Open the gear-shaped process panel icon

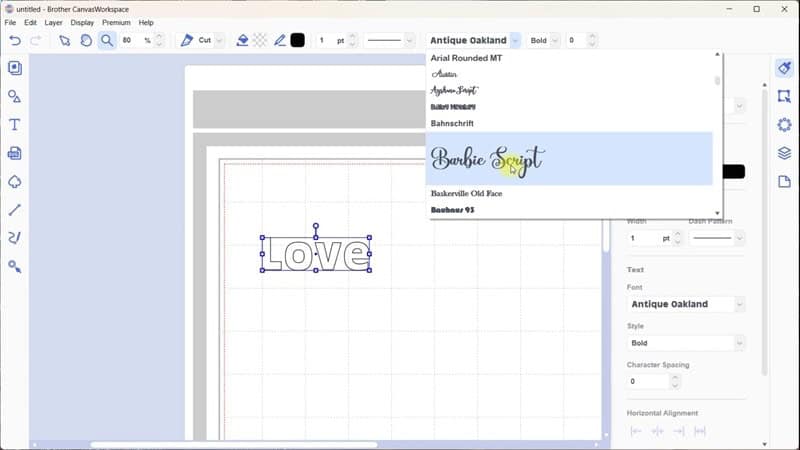click(784, 125)
